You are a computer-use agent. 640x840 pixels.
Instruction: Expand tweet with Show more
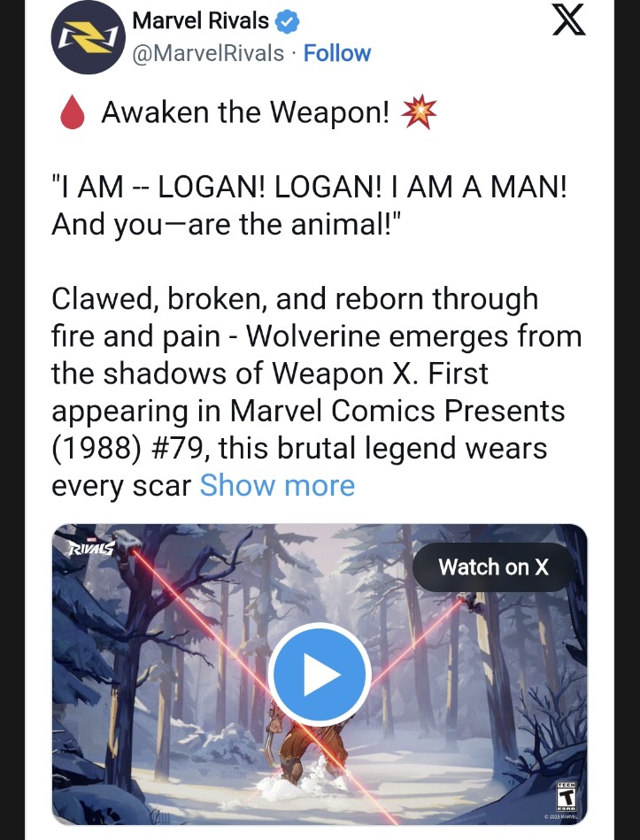tap(277, 486)
